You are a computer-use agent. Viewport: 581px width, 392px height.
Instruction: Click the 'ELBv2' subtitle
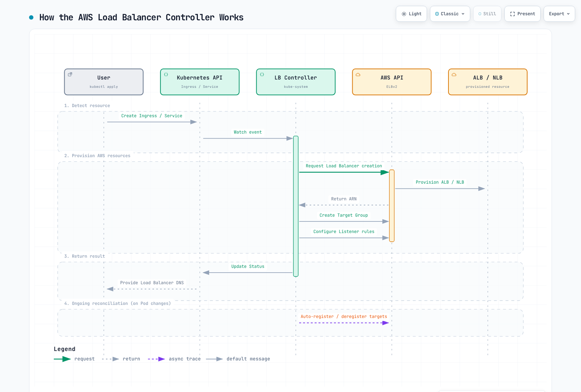tap(392, 87)
